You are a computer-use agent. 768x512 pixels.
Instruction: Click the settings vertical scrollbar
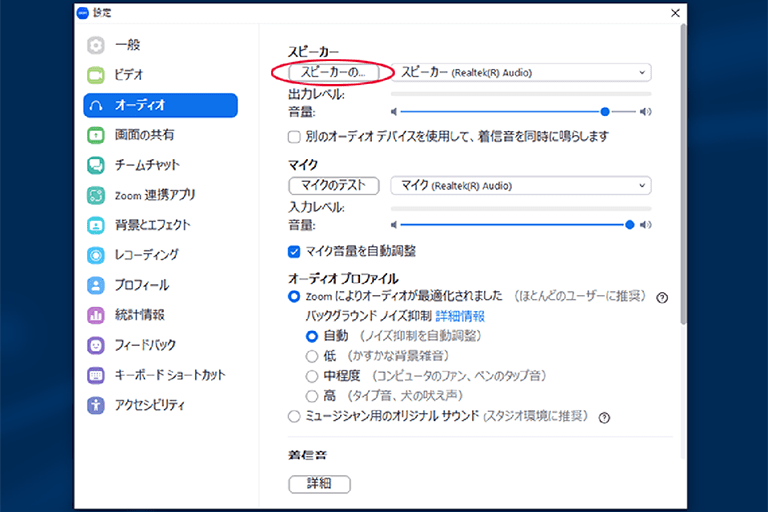click(x=683, y=174)
